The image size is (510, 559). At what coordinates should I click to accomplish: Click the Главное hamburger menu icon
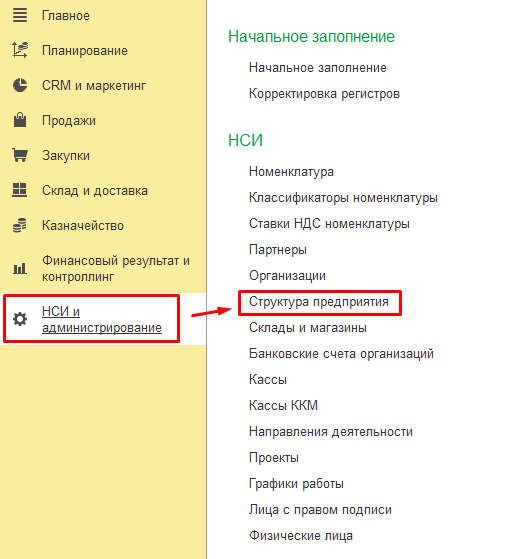[20, 15]
